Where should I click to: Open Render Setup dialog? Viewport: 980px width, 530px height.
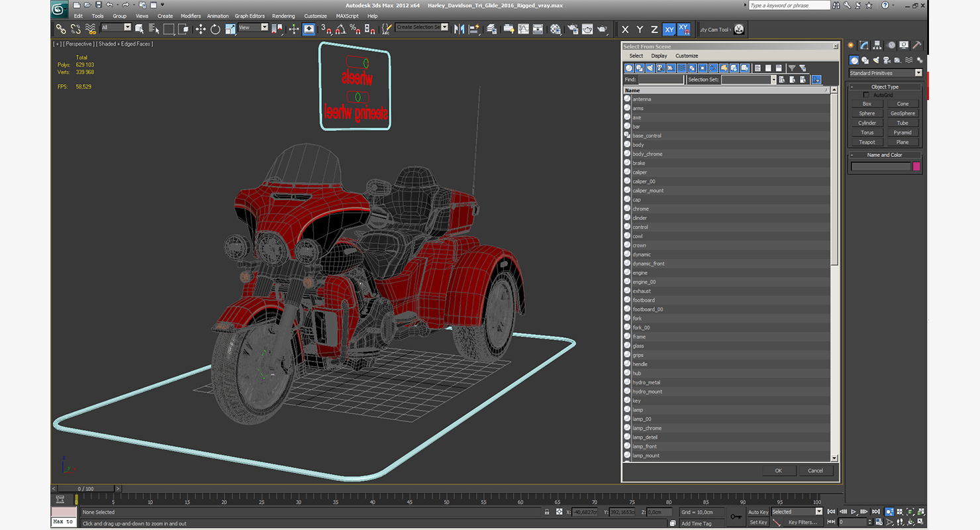click(572, 29)
